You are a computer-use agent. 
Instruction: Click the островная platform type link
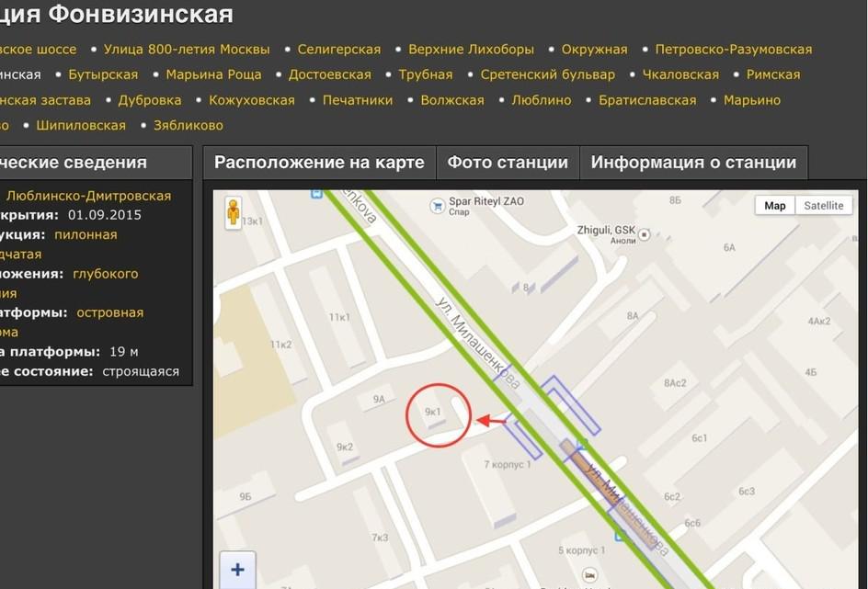point(110,312)
